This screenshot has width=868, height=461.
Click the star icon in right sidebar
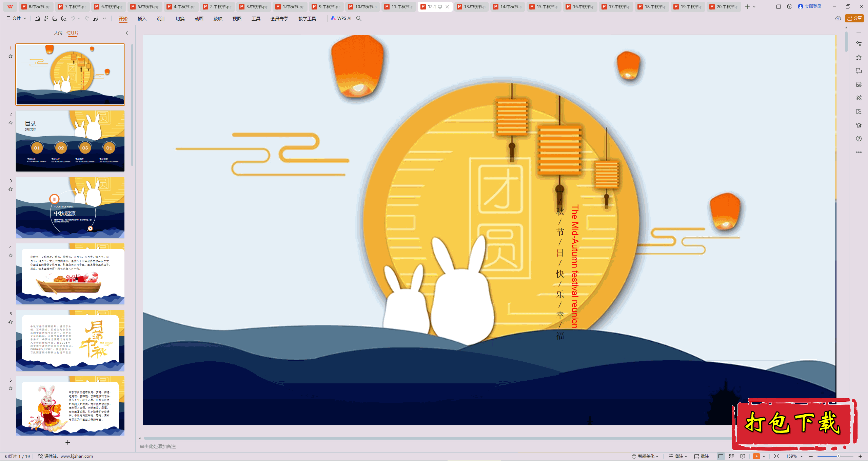(x=859, y=57)
